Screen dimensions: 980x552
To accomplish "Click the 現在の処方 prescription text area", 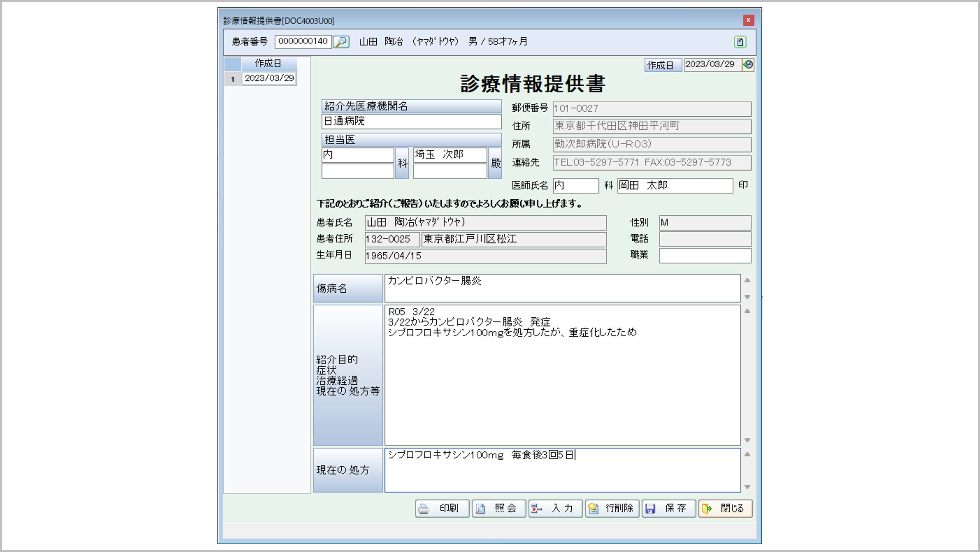I will 563,470.
